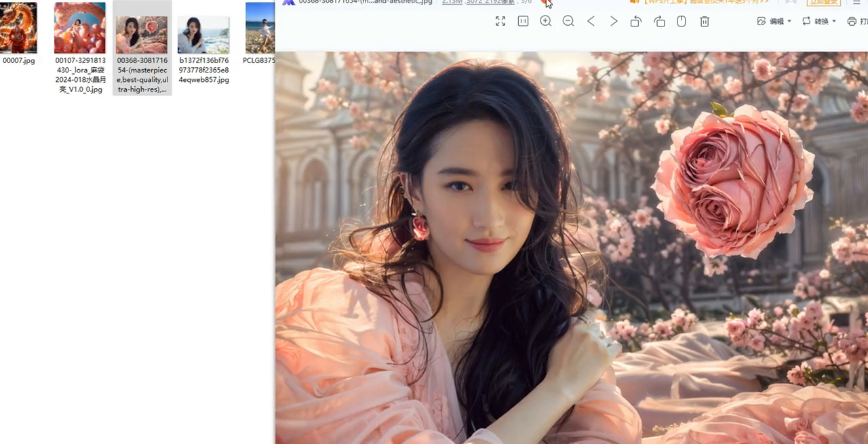Rotate the image counterclockwise
868x444 pixels.
[x=636, y=22]
